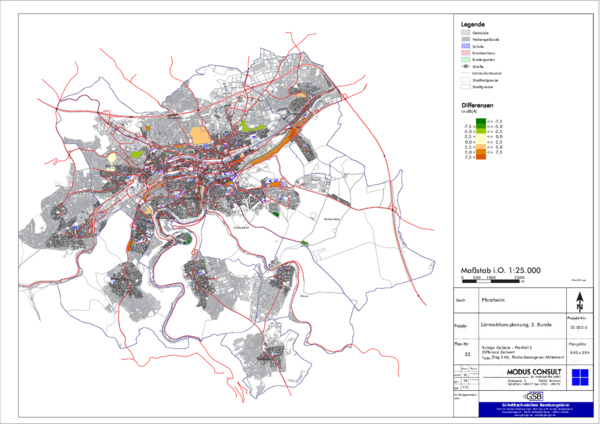600x424 pixels.
Task: Click the pale yellow 0,0 Differenzen swatch
Action: (480, 138)
